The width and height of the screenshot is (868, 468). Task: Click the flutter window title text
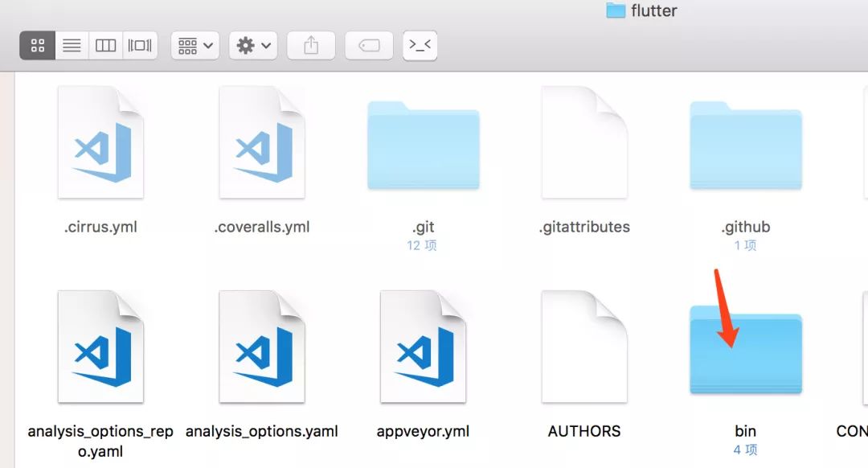click(653, 10)
